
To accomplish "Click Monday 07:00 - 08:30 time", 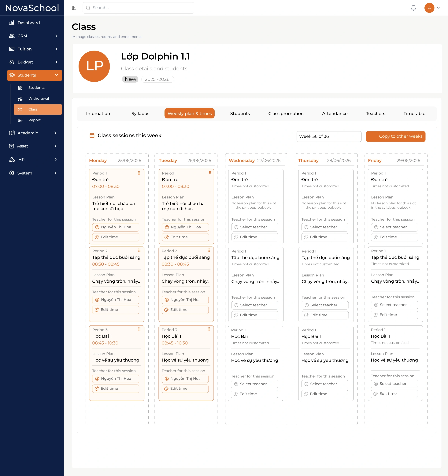I will coord(106,187).
